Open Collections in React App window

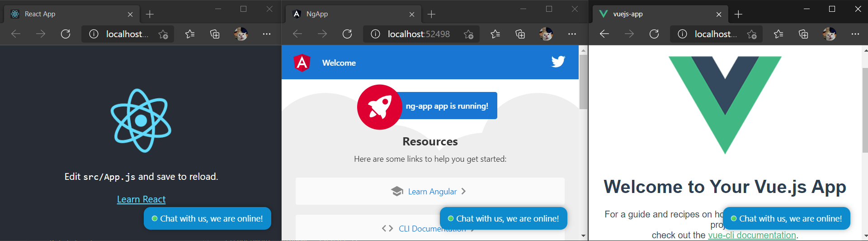[x=215, y=34]
